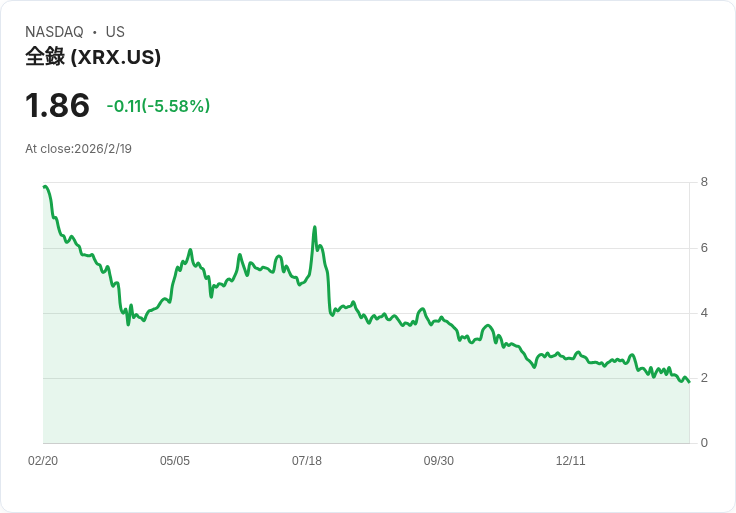Click the y-axis value 0
The width and height of the screenshot is (736, 513).
[705, 443]
